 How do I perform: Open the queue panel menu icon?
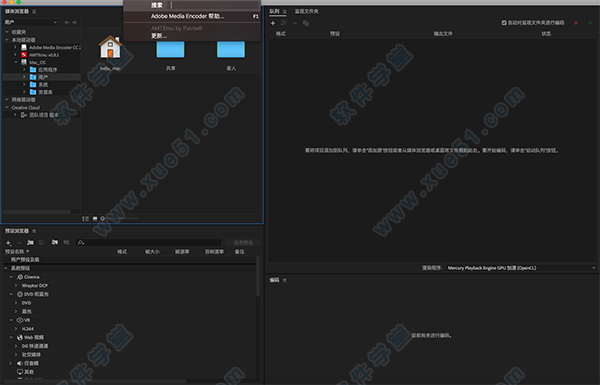(284, 11)
